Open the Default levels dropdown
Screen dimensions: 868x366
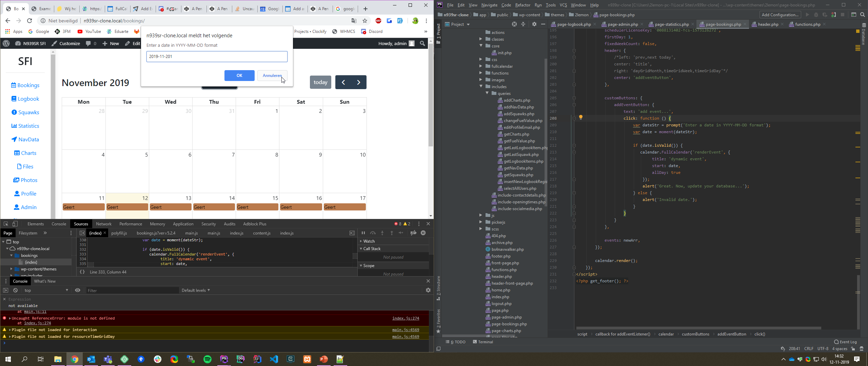click(x=196, y=290)
